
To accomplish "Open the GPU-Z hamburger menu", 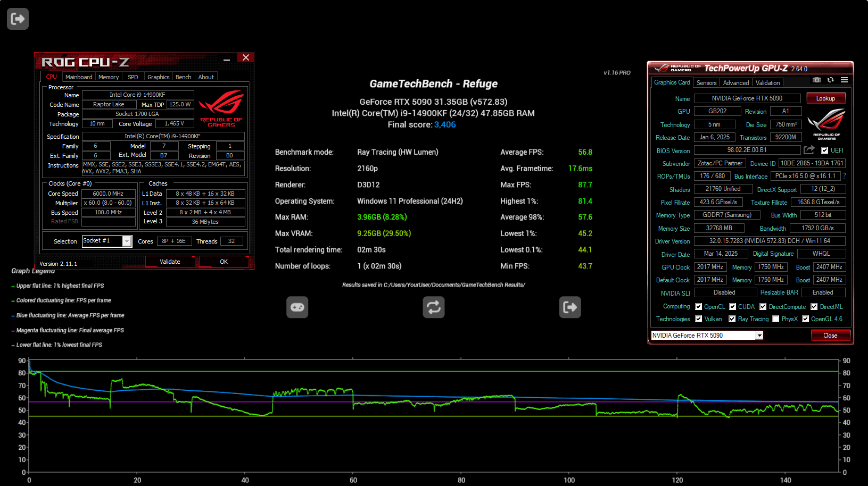I will (844, 80).
